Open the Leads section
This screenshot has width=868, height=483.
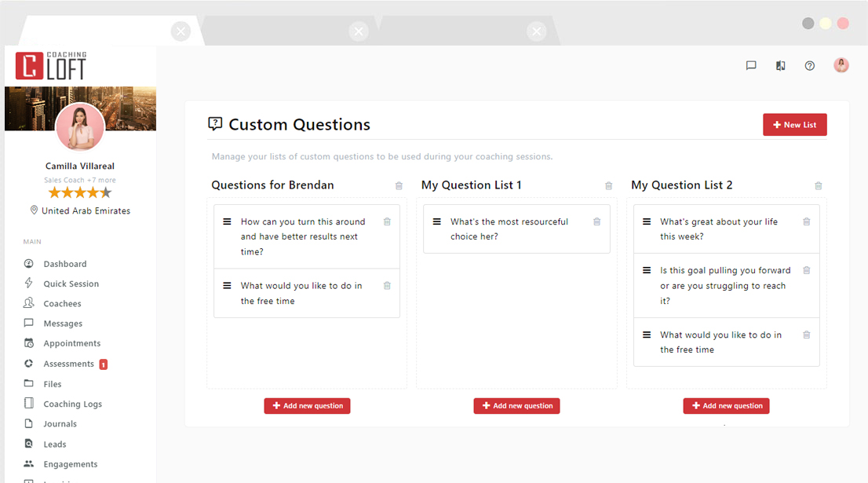[x=56, y=444]
